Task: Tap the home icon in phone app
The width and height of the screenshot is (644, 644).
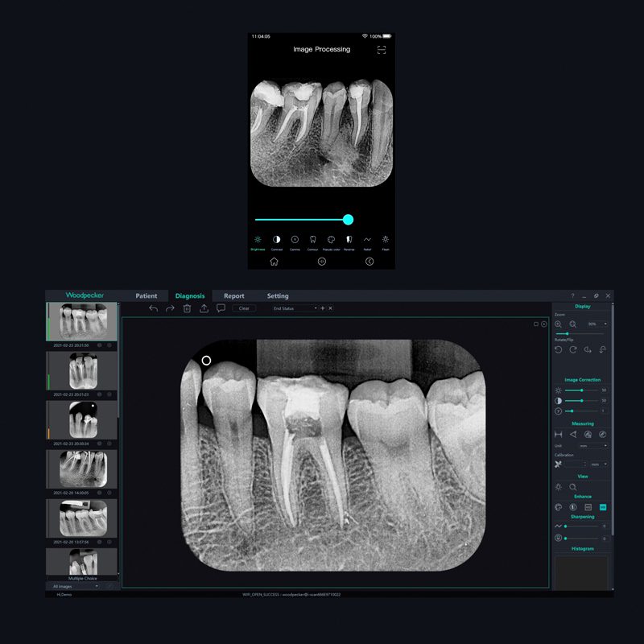Action: pos(274,262)
